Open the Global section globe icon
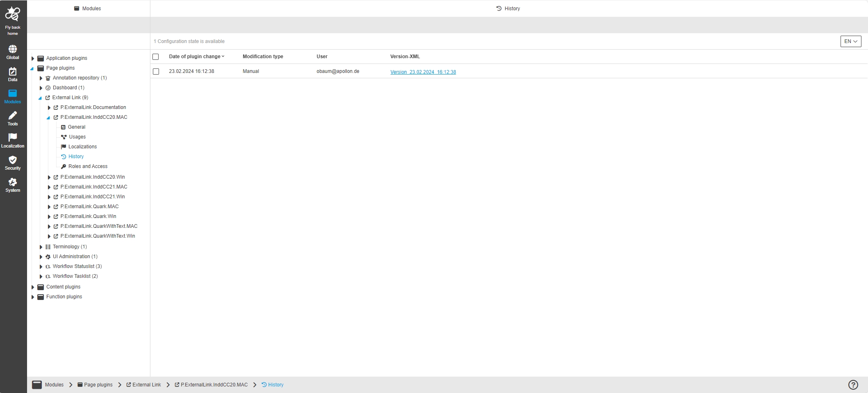The image size is (868, 393). (x=13, y=49)
